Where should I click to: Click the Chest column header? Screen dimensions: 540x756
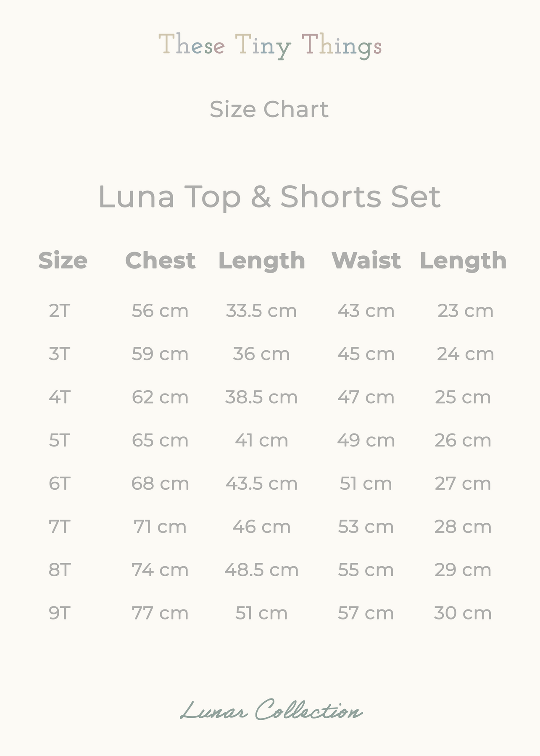(x=160, y=261)
